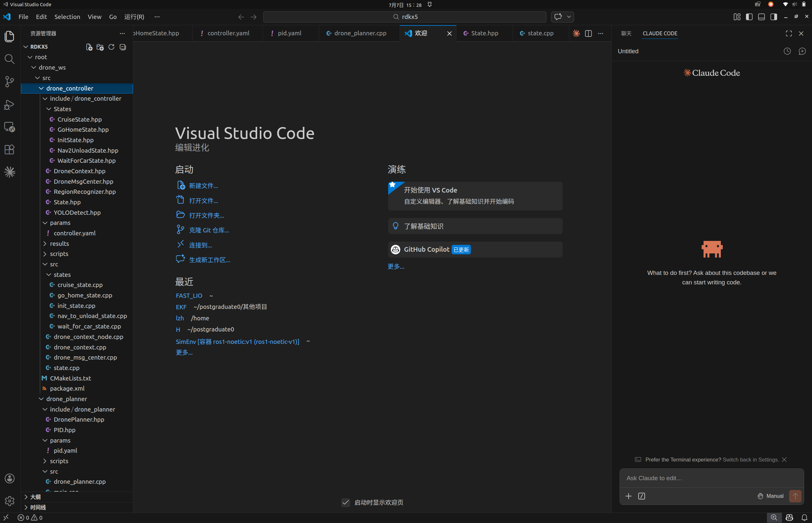
Task: Dismiss the terminal experience notice
Action: 784,460
